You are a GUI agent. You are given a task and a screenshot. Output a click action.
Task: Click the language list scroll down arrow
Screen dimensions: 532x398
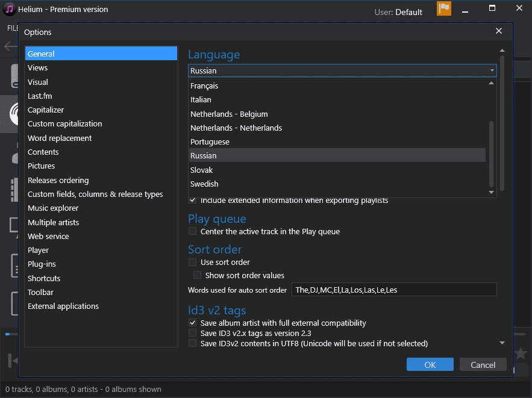tap(491, 192)
